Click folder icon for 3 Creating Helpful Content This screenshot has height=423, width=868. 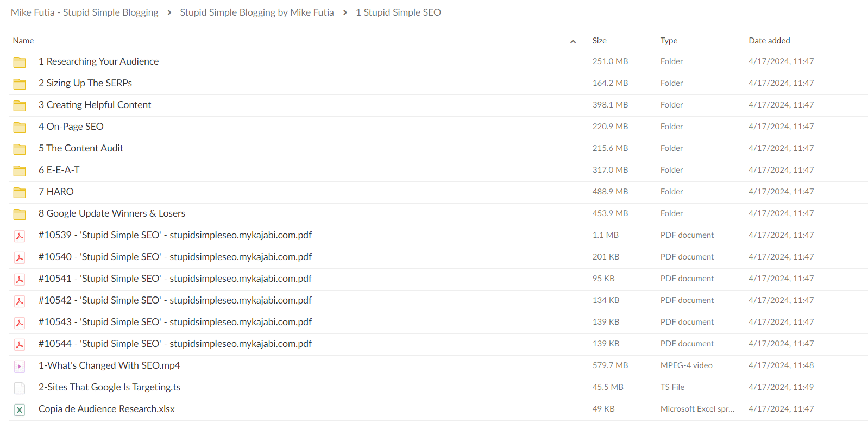[x=20, y=106]
